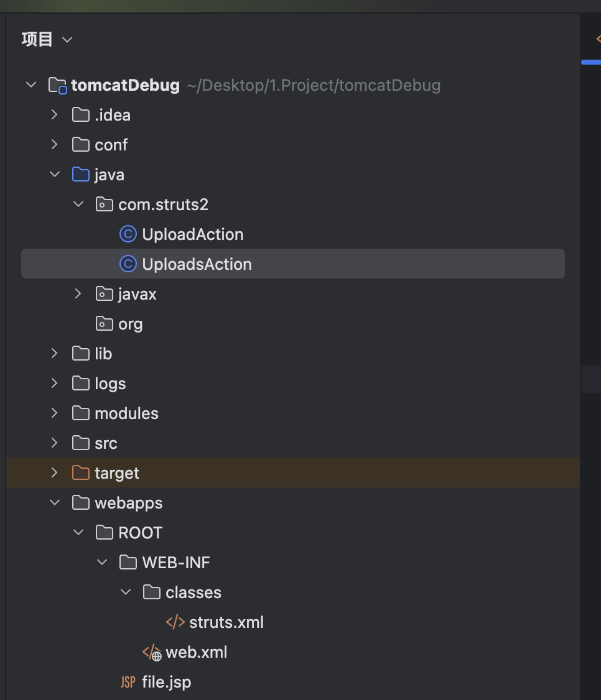Screen dimensions: 601x700
Task: Collapse the java folder
Action: click(x=54, y=174)
